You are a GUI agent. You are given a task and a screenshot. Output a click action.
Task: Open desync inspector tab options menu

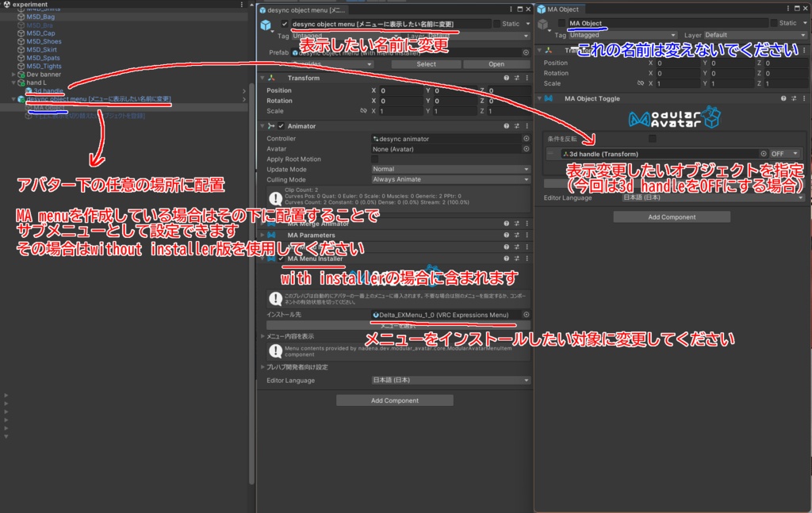click(511, 10)
